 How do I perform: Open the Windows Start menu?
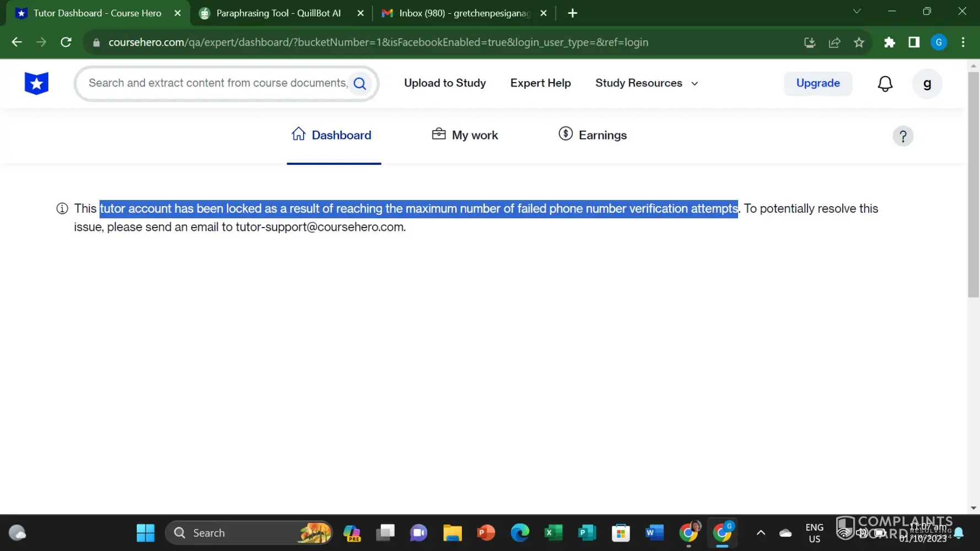click(x=146, y=533)
